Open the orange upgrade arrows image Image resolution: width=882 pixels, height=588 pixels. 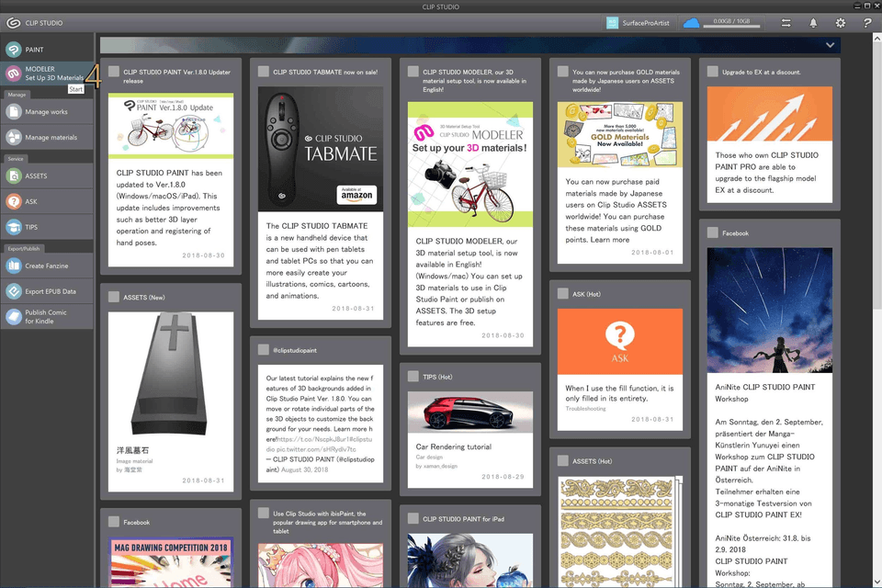coord(770,114)
